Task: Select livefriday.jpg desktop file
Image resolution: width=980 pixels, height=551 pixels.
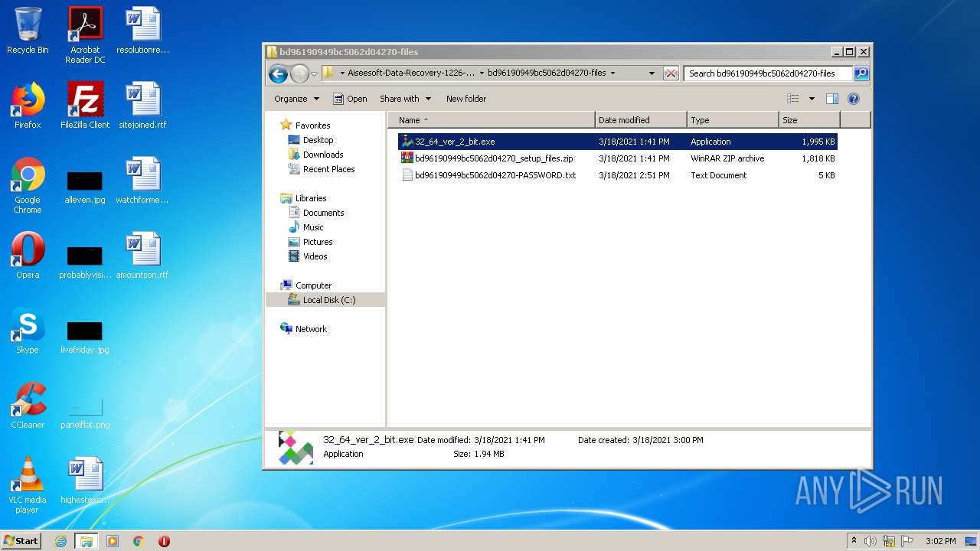Action: coord(85,336)
